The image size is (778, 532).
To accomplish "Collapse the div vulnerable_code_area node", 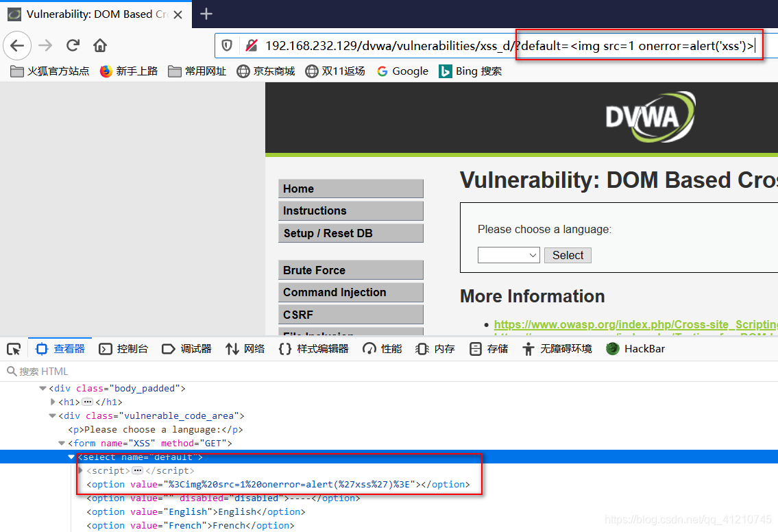I will (53, 416).
